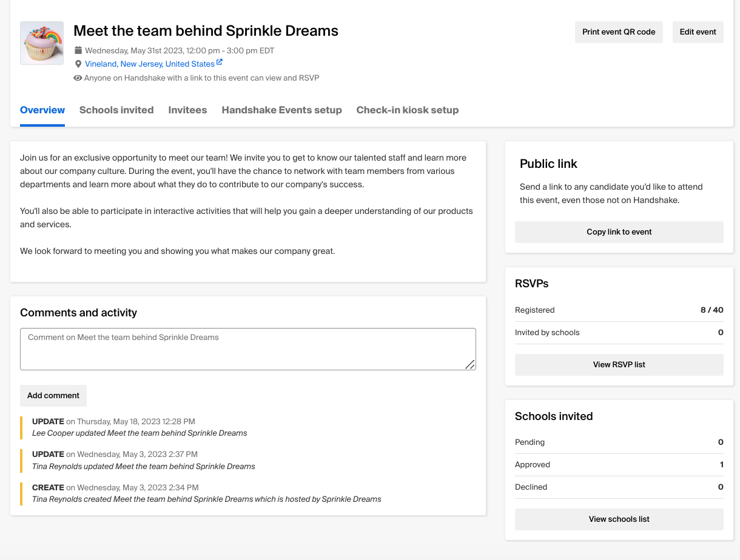Click the Add comment button
740x560 pixels.
[x=53, y=395]
